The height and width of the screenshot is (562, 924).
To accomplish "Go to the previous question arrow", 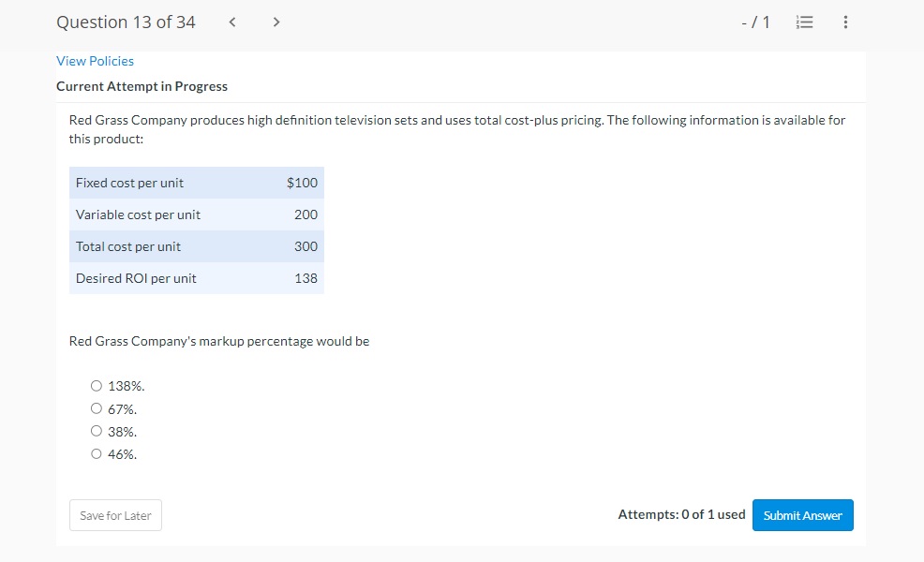I will tap(232, 22).
